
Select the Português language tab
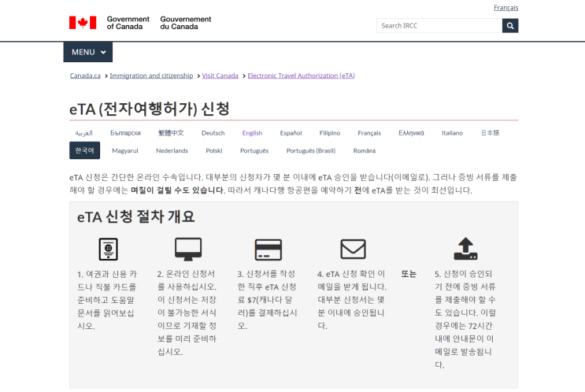(x=254, y=150)
